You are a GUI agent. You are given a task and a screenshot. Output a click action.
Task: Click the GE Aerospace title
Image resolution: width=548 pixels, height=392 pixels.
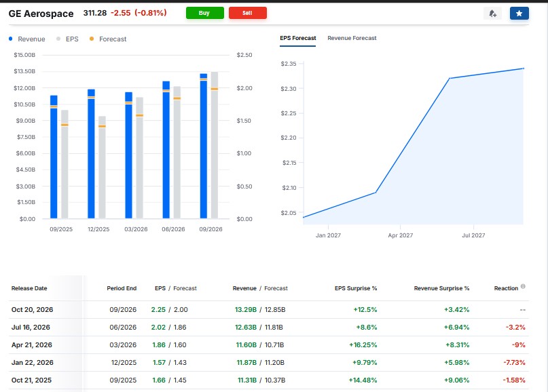tap(41, 14)
